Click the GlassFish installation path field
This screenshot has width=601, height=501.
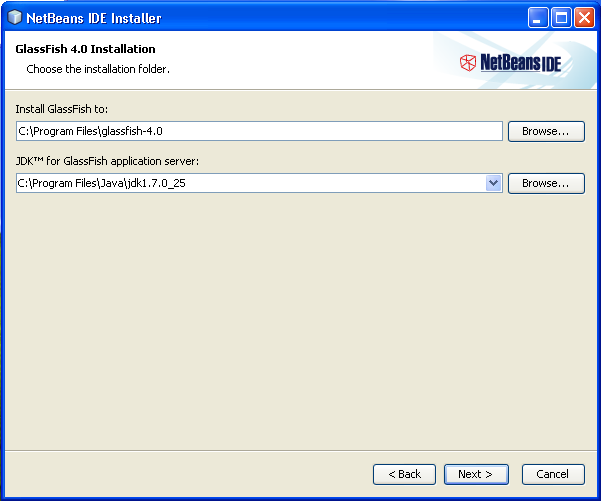pyautogui.click(x=259, y=131)
